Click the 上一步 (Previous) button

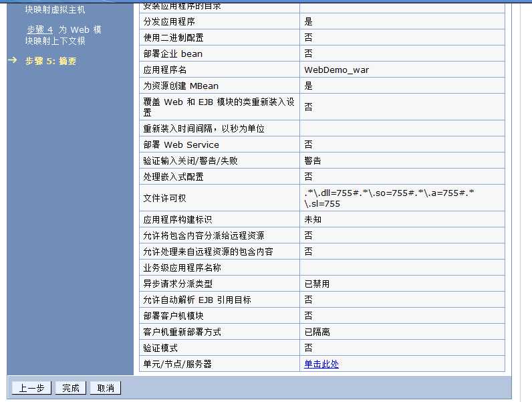(31, 388)
